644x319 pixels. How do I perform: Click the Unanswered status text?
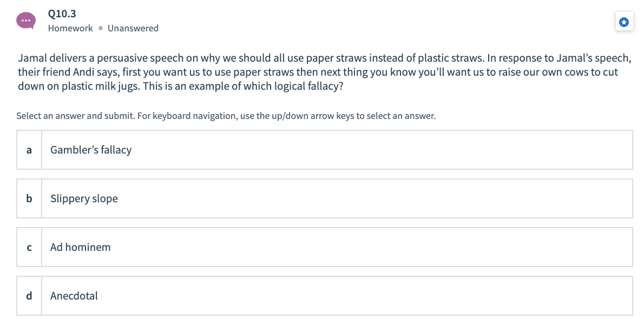click(133, 28)
